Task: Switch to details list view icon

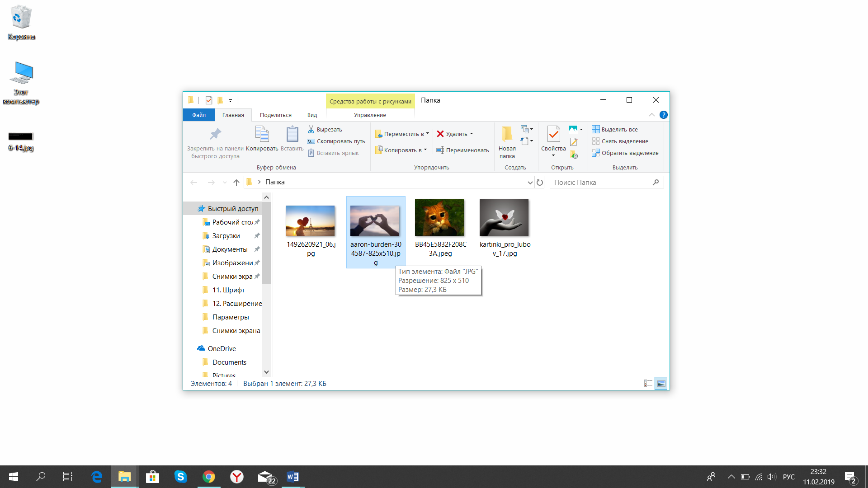Action: [x=648, y=383]
